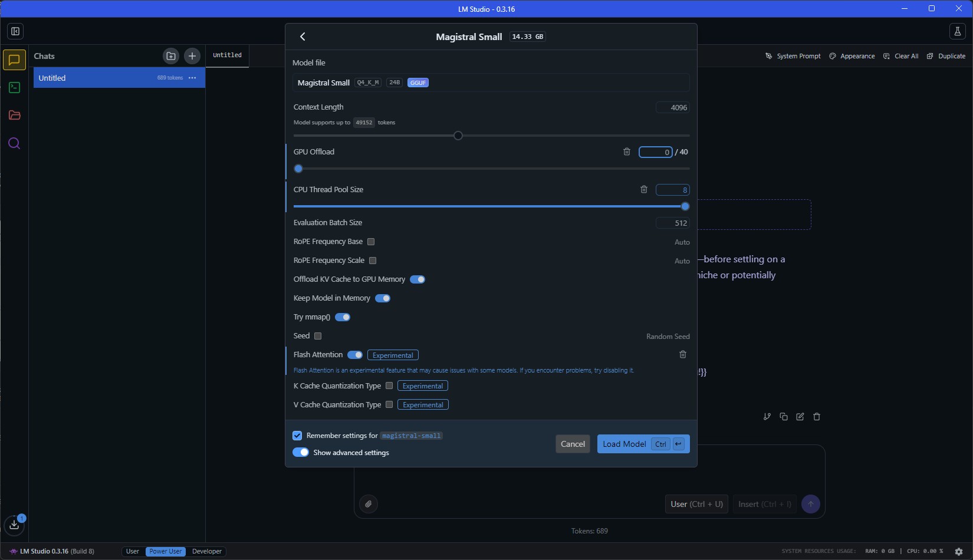Image resolution: width=973 pixels, height=560 pixels.
Task: Create a new chat folder
Action: click(171, 56)
